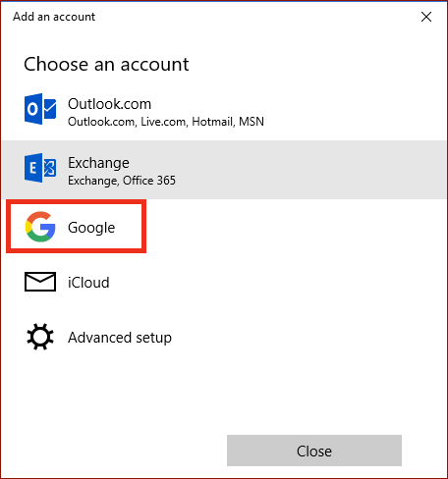This screenshot has height=479, width=448.
Task: Open the "Advanced setup" label
Action: 120,338
